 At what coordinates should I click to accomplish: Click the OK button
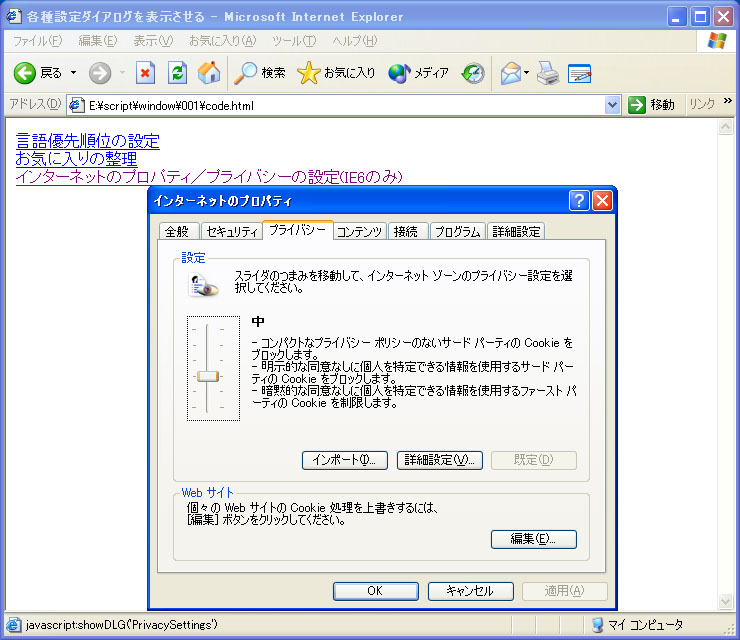pos(376,591)
